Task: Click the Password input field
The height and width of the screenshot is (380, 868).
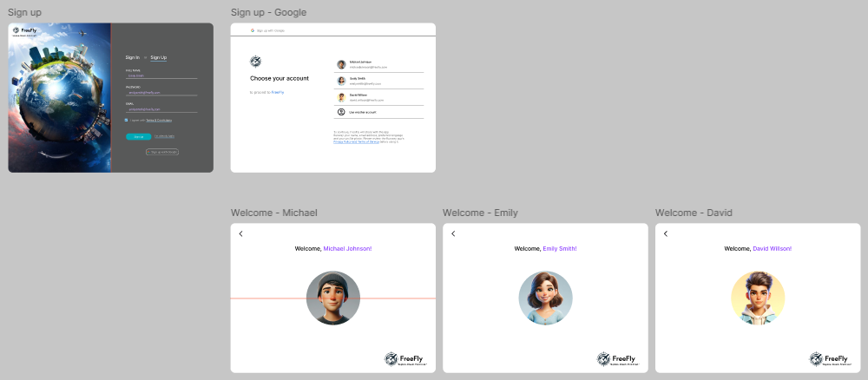Action: tap(161, 92)
